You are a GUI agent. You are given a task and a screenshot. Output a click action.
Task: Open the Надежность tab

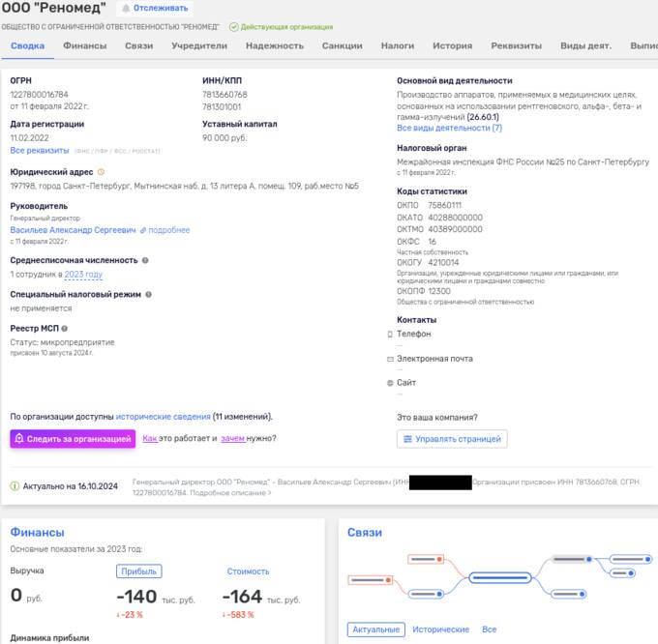coord(275,45)
